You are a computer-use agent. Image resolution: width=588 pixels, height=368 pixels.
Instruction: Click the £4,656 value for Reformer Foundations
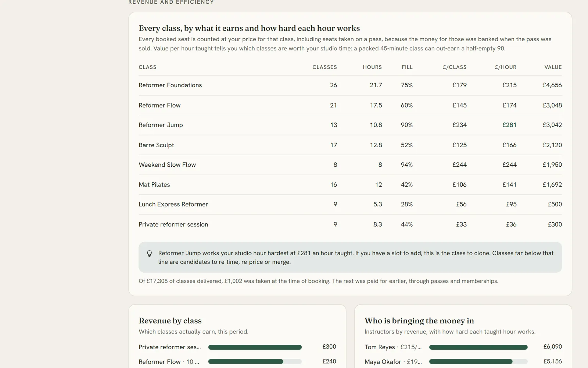pyautogui.click(x=552, y=85)
